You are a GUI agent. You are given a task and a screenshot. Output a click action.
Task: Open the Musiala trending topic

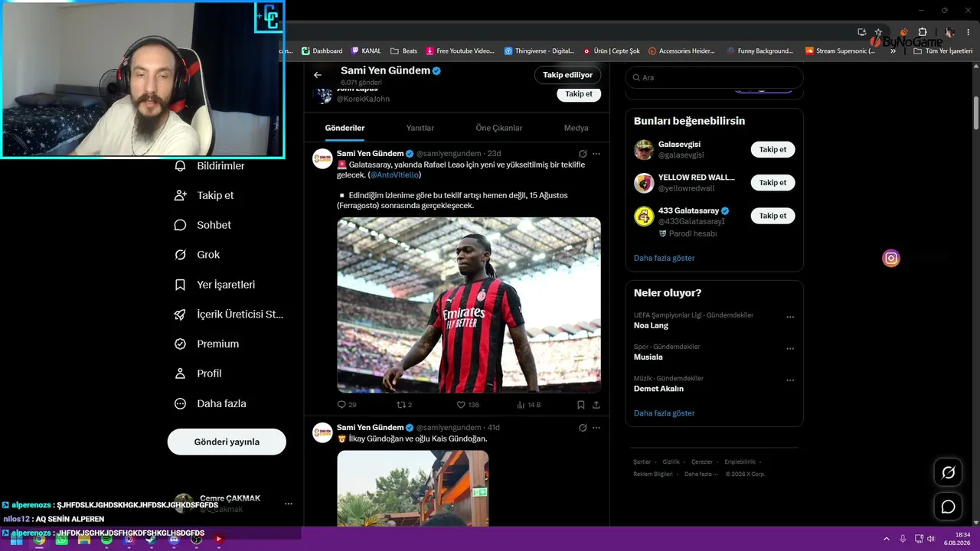pyautogui.click(x=648, y=357)
